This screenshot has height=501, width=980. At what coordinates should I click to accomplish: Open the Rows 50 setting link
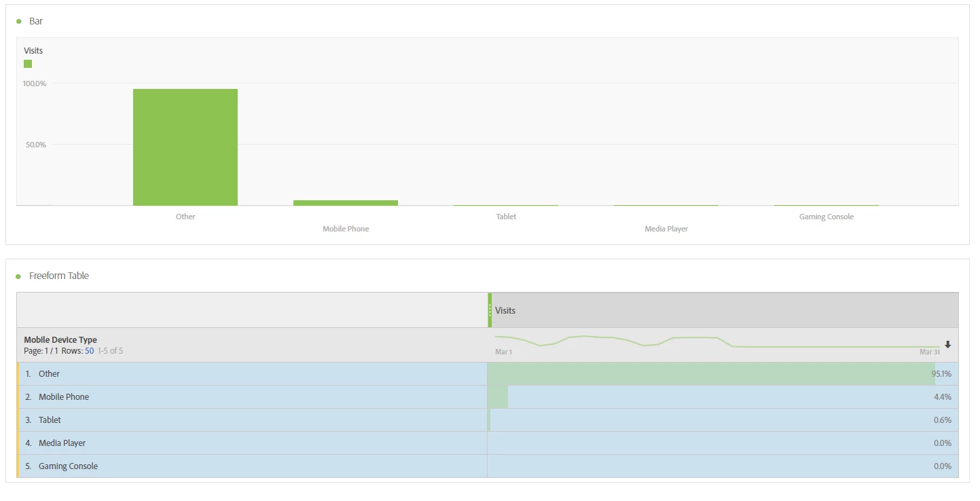click(89, 351)
